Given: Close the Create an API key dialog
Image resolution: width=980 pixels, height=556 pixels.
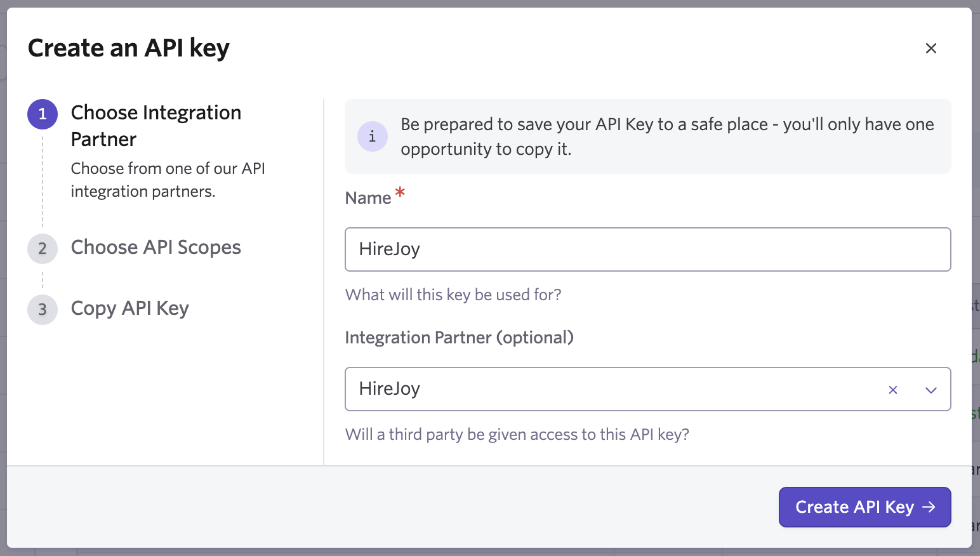Looking at the screenshot, I should pos(931,48).
